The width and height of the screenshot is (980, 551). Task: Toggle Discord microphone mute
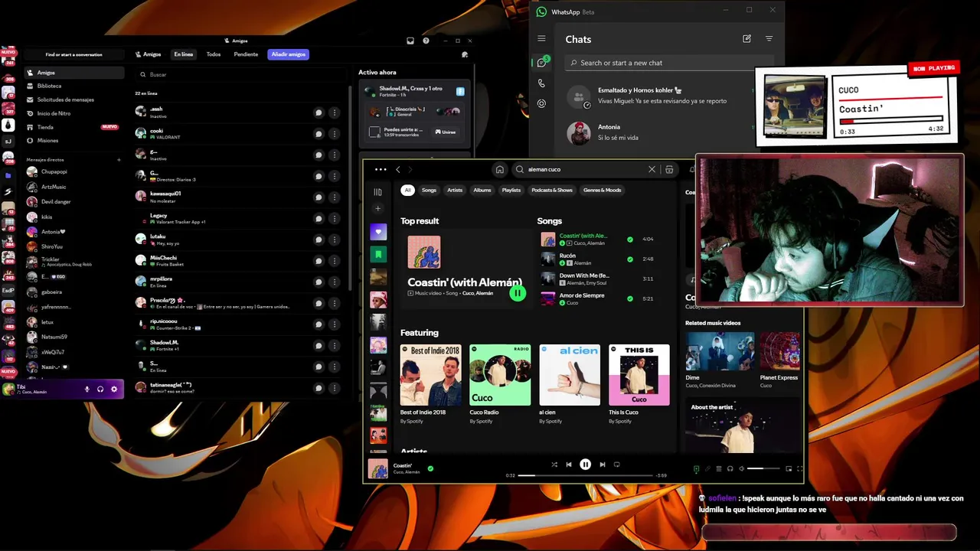(x=87, y=389)
